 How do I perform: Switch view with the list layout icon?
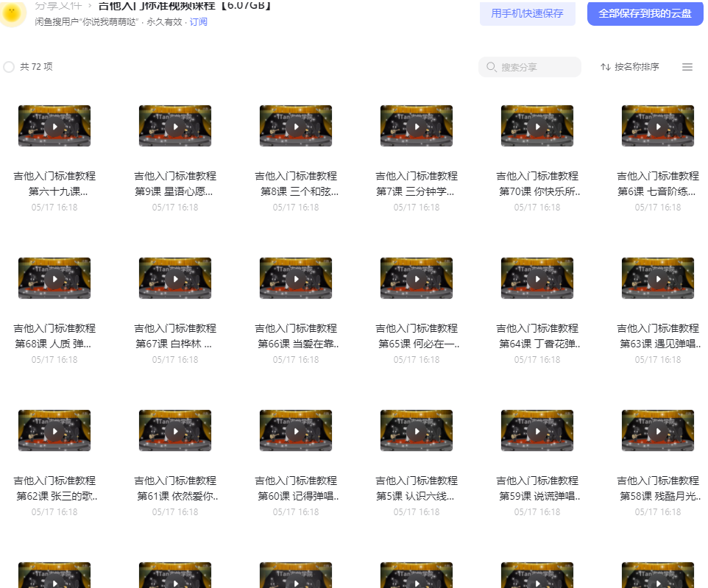pos(687,67)
